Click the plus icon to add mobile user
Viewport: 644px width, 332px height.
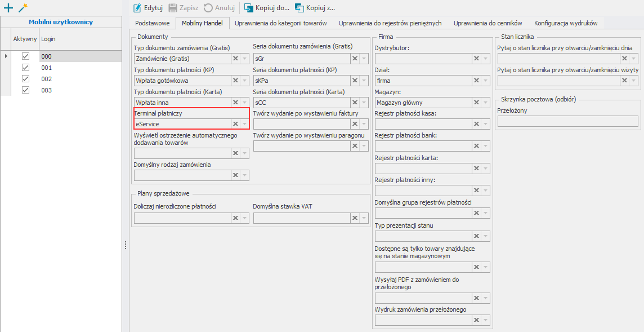pos(8,8)
